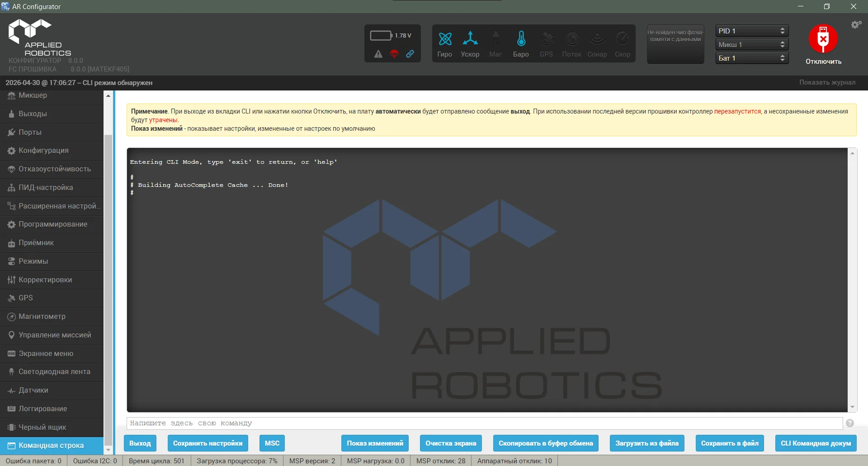This screenshot has width=868, height=466.
Task: Click the 'MSP версия: 2' status entry
Action: click(312, 461)
